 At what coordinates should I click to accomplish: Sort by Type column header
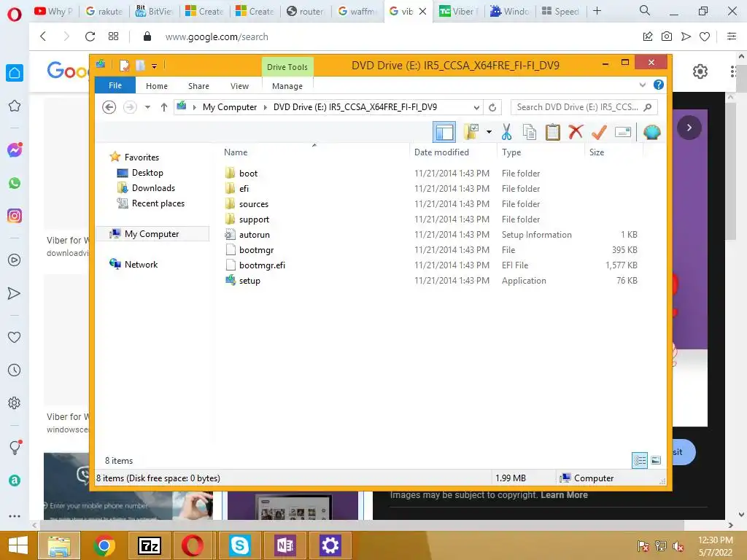point(511,152)
